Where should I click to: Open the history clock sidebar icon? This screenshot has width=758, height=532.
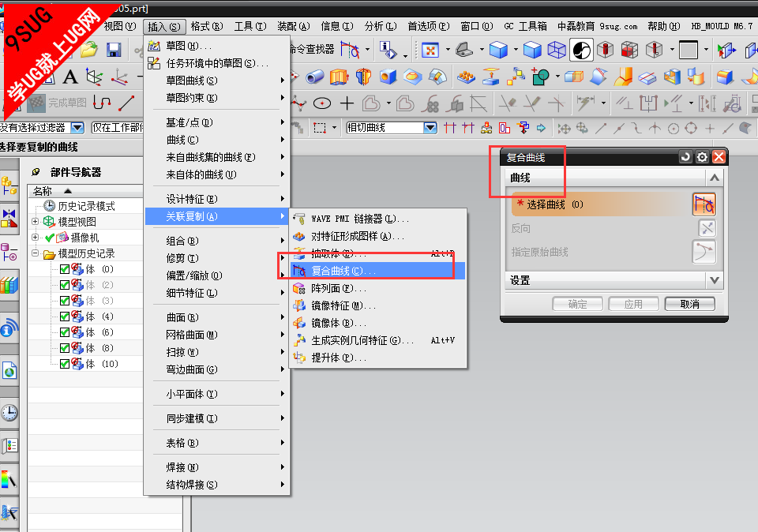(9, 413)
